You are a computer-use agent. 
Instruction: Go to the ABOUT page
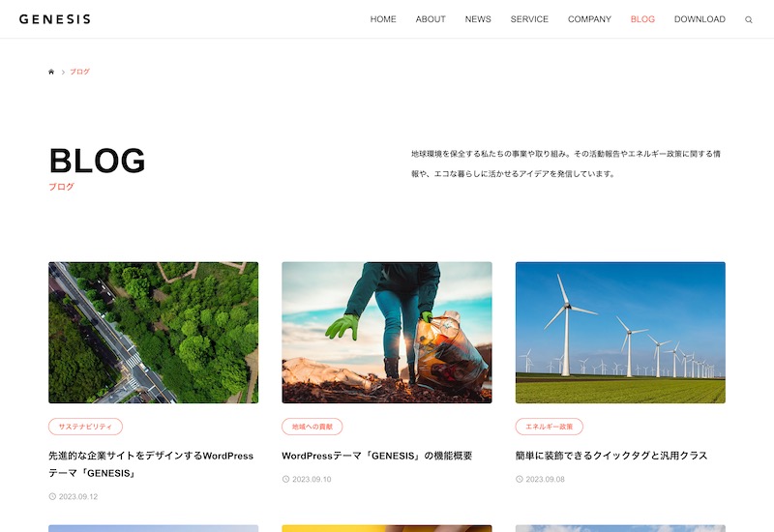(x=431, y=19)
